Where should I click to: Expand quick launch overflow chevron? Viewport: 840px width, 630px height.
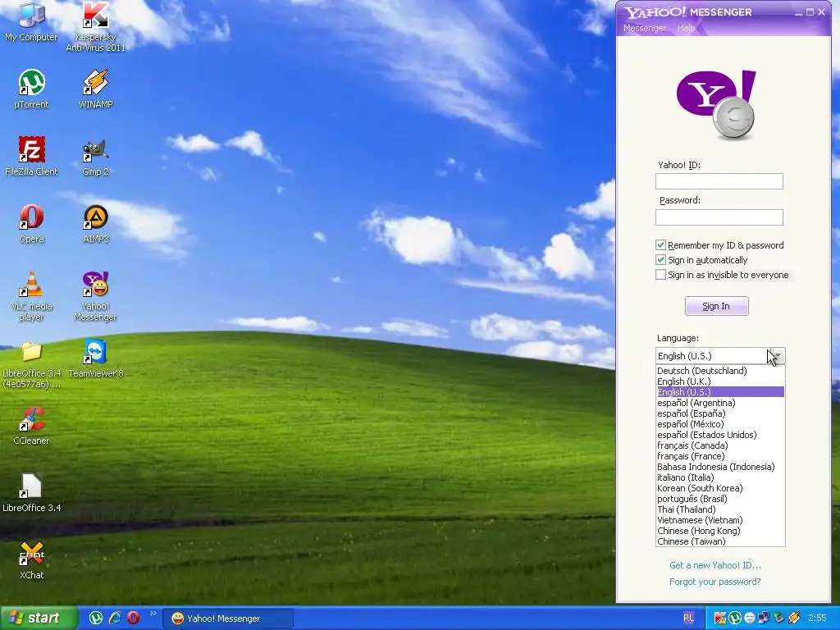[x=153, y=614]
